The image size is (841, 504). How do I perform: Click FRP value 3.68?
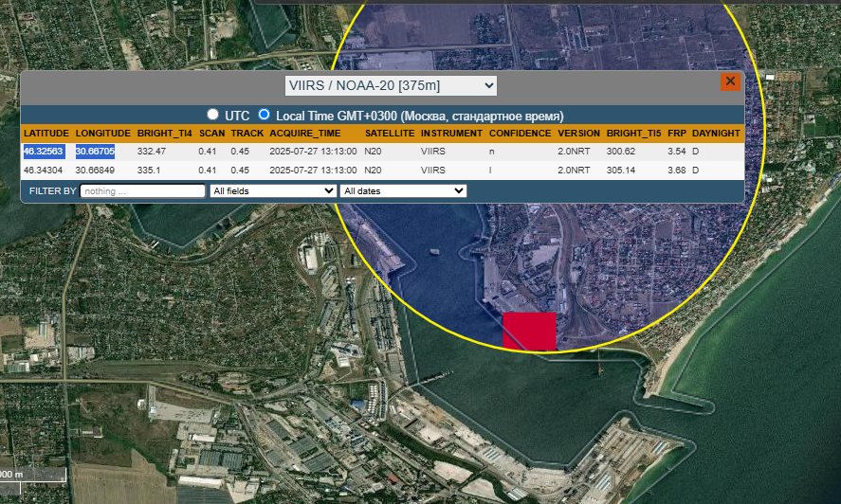pyautogui.click(x=677, y=170)
